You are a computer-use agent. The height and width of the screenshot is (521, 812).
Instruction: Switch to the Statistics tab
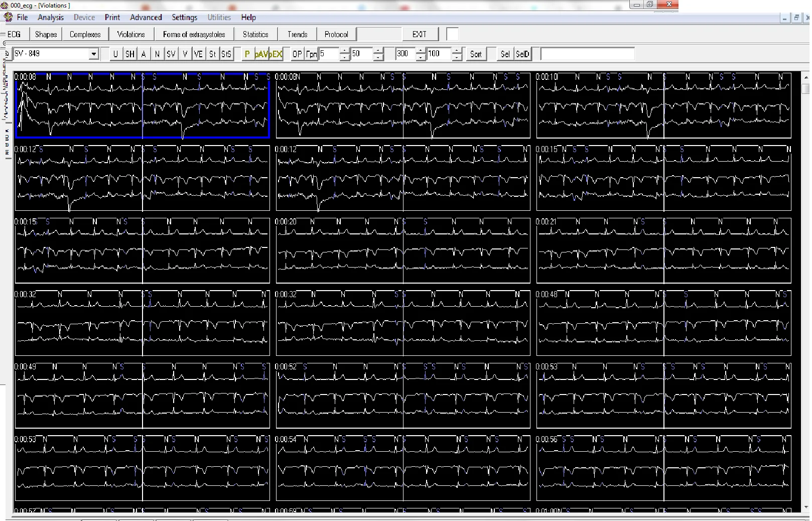tap(255, 34)
